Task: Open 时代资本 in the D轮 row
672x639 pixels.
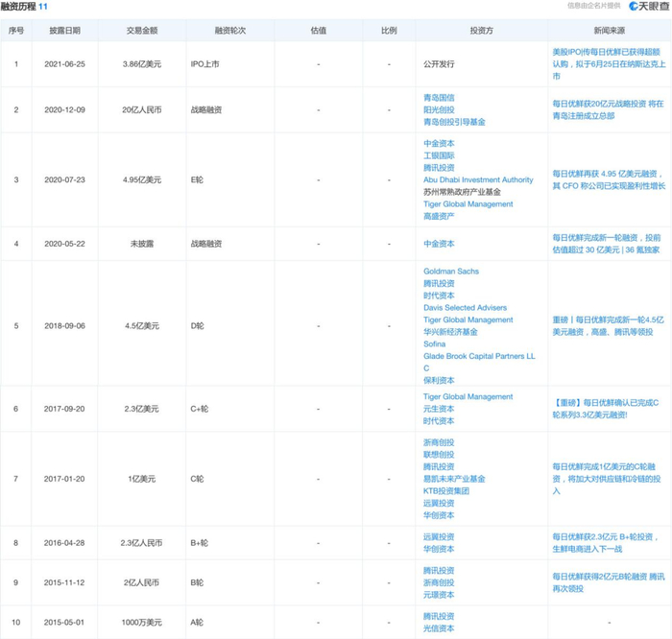Action: [439, 296]
